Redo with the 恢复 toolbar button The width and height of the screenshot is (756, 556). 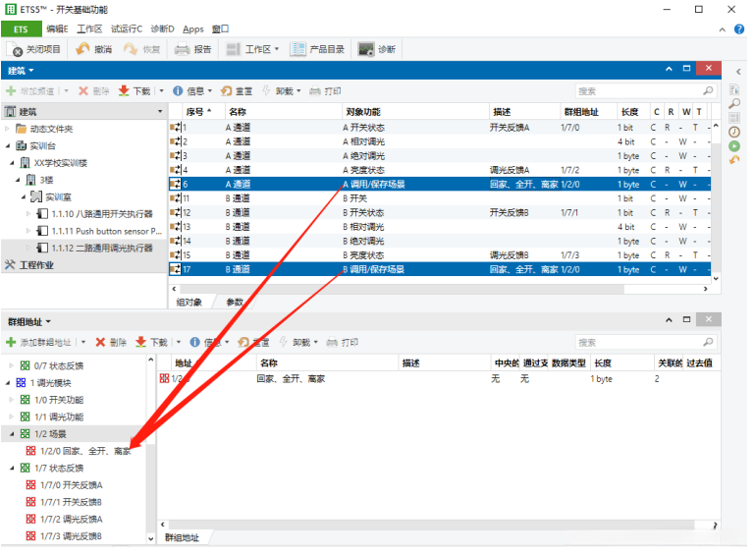click(x=141, y=49)
